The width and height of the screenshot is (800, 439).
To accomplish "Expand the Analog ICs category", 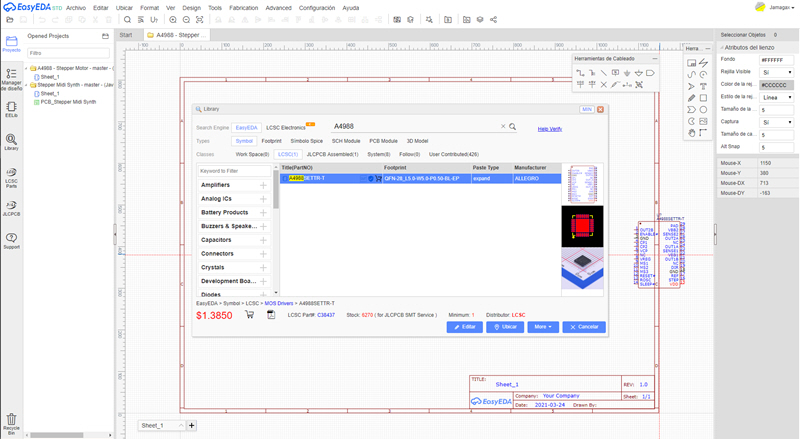I will (263, 199).
